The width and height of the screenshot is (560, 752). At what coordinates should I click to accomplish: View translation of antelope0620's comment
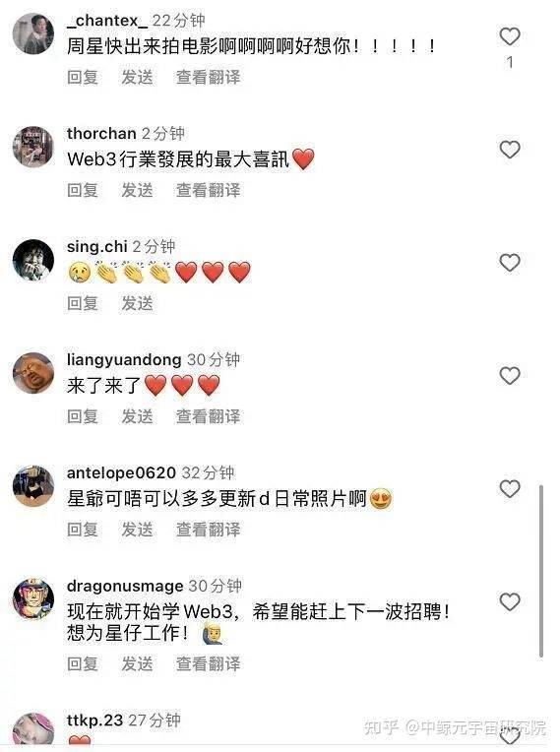pyautogui.click(x=208, y=530)
